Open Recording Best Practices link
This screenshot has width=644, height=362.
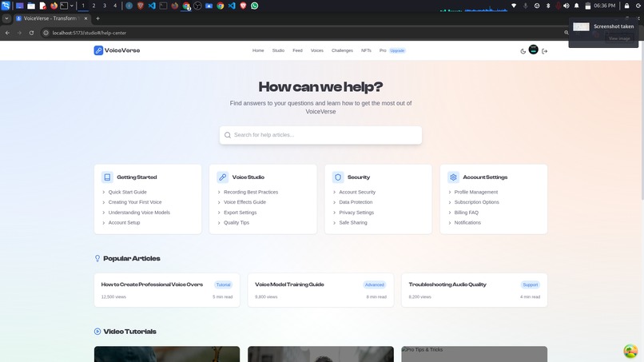tap(251, 192)
